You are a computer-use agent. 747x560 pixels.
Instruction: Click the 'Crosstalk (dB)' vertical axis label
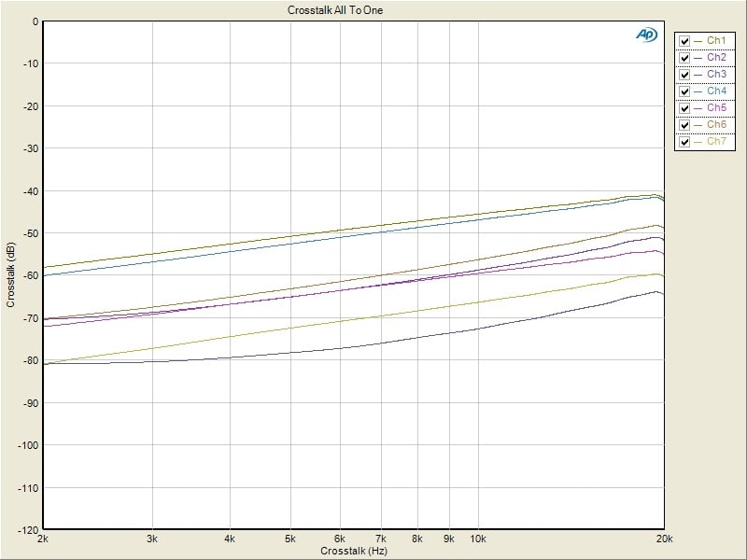click(11, 275)
